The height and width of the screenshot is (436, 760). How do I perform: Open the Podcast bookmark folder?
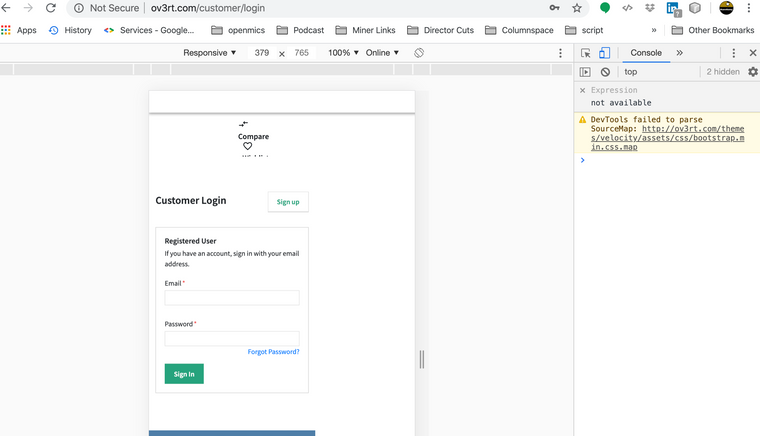pyautogui.click(x=300, y=30)
